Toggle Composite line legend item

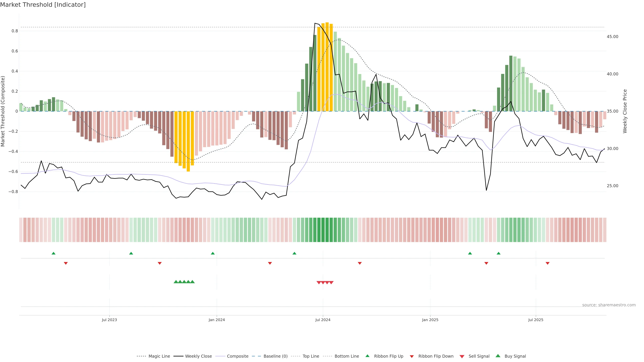click(237, 356)
